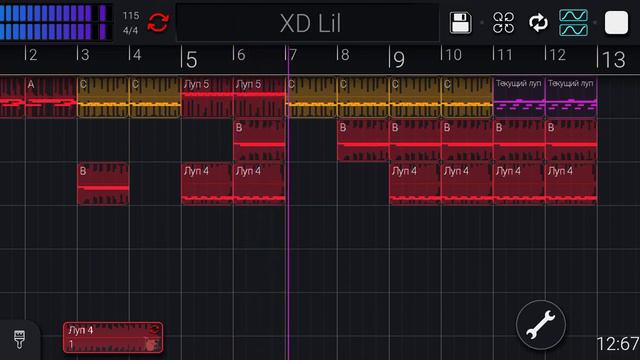Select Луп 4 clip at bar 10
640x360 pixels.
point(467,184)
